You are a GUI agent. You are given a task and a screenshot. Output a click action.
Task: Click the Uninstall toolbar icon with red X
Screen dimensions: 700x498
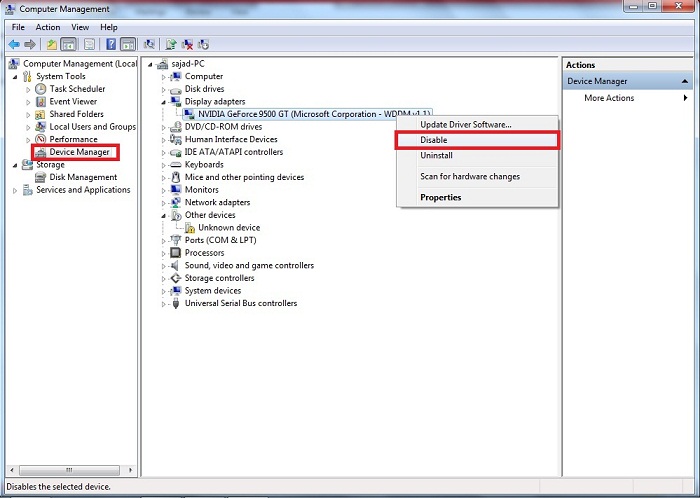click(187, 44)
